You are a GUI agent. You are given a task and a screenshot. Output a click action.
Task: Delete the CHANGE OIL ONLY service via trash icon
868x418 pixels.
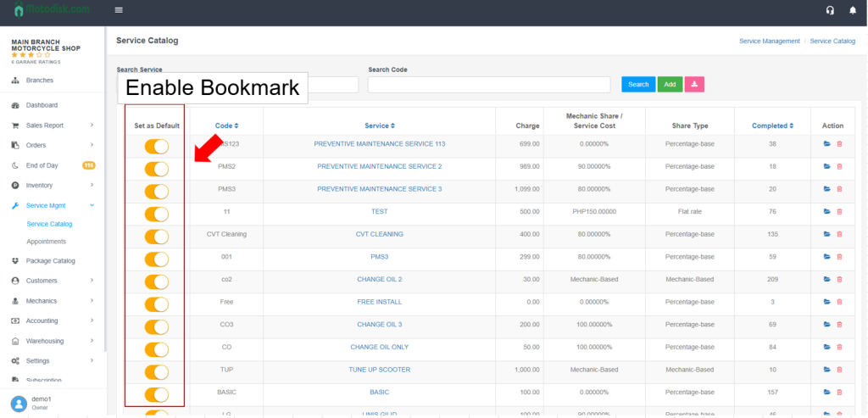coord(839,347)
